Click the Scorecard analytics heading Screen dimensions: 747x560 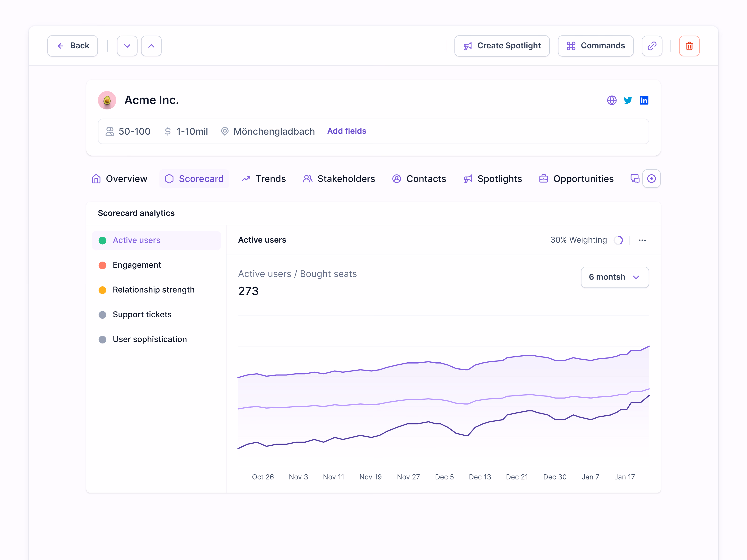(136, 213)
